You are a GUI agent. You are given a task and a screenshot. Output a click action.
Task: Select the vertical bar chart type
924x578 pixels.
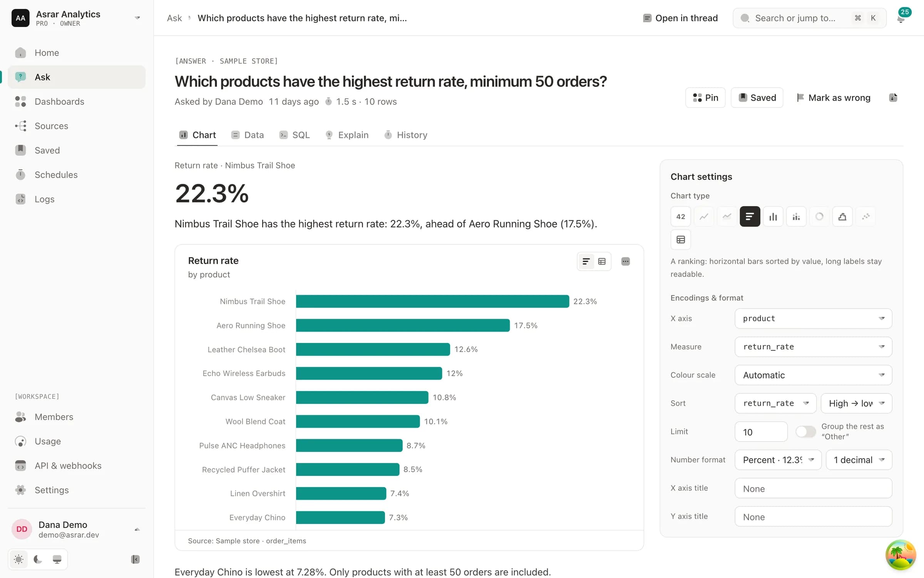773,217
